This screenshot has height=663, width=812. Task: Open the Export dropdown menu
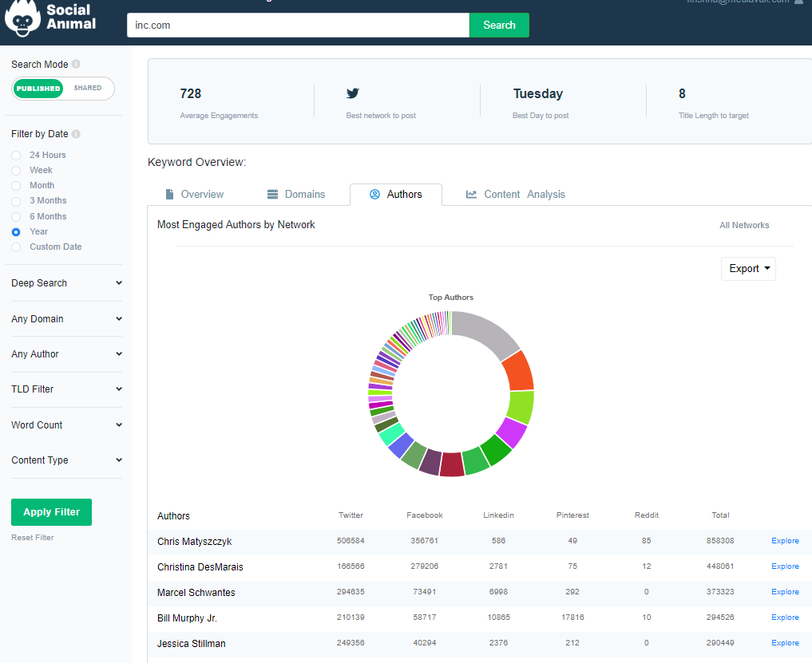748,269
